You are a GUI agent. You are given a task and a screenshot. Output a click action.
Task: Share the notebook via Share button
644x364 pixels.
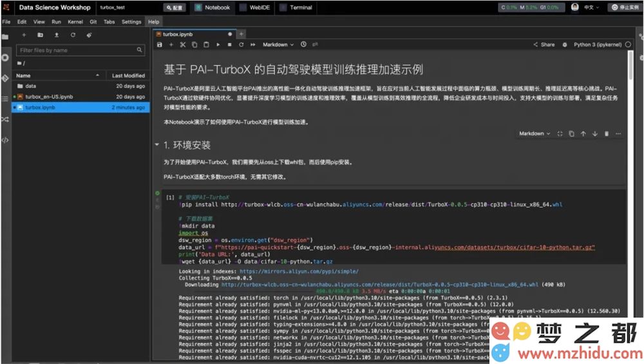point(544,44)
